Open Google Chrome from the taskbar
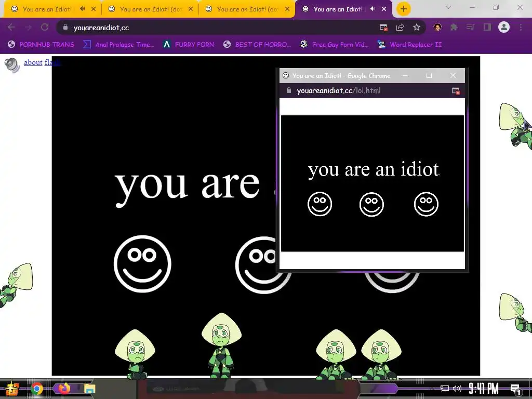532x399 pixels. coord(37,389)
